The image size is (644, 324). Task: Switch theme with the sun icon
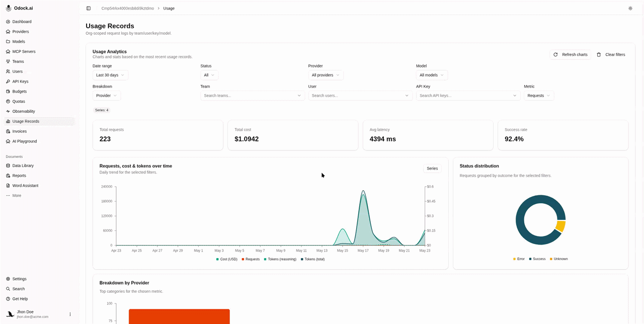630,8
